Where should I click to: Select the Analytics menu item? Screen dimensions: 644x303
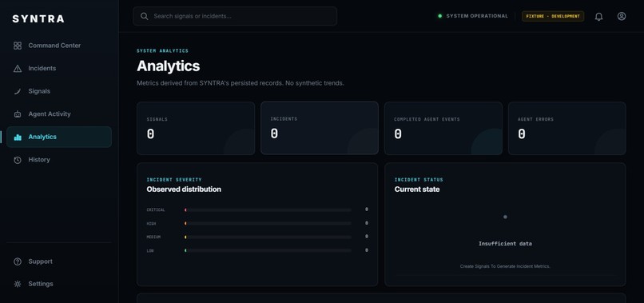(59, 137)
